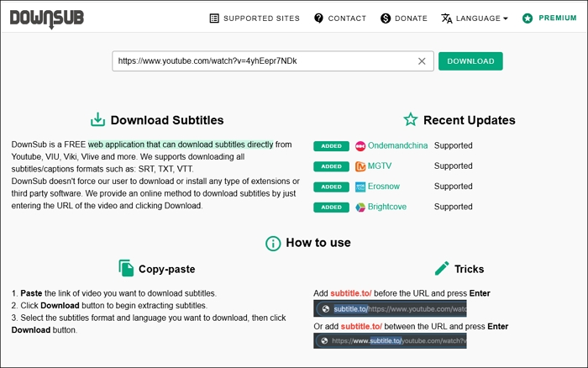Click the How to use info icon
Screen dimensions: 588x368
(273, 244)
